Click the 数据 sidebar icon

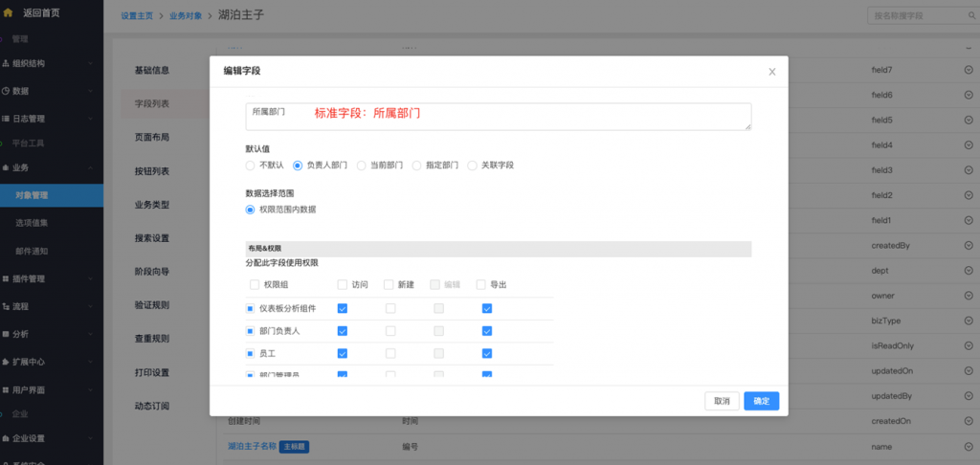(x=6, y=91)
